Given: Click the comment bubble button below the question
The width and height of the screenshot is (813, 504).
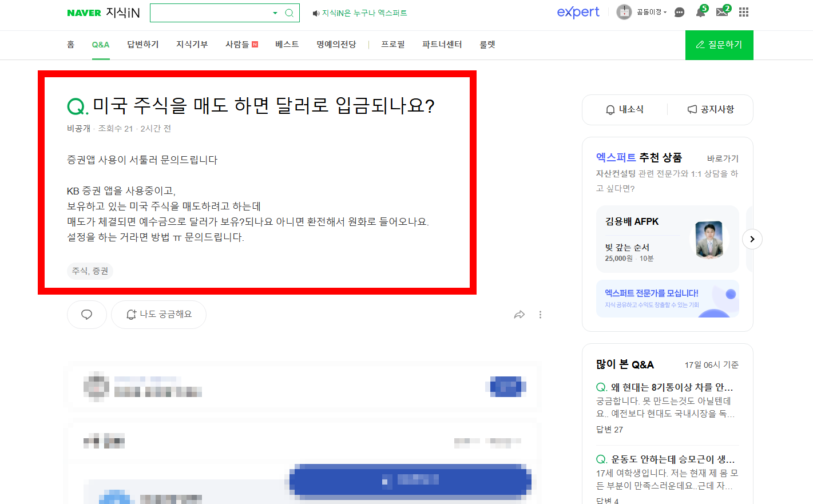Looking at the screenshot, I should click(x=87, y=315).
